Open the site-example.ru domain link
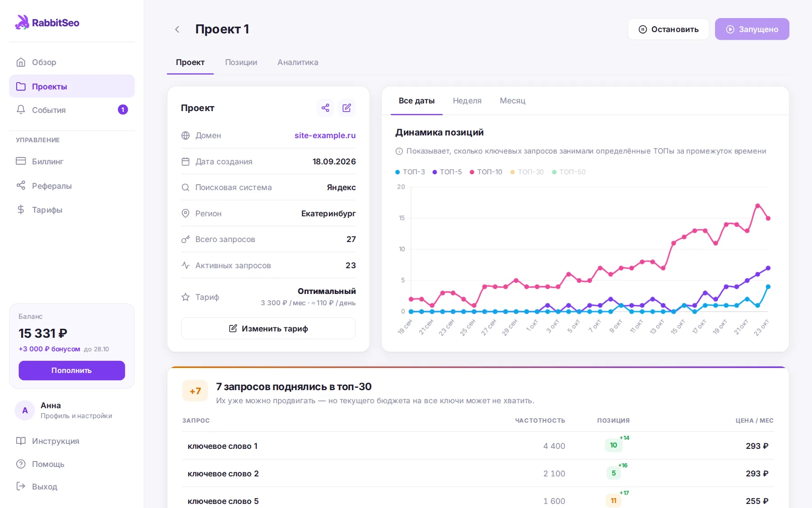812x508 pixels. (x=325, y=135)
